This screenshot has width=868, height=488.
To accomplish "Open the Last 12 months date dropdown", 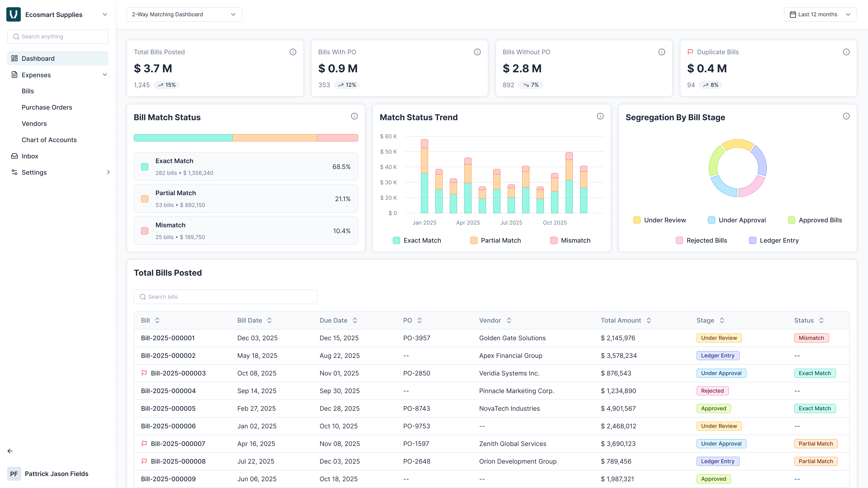I will pyautogui.click(x=820, y=14).
